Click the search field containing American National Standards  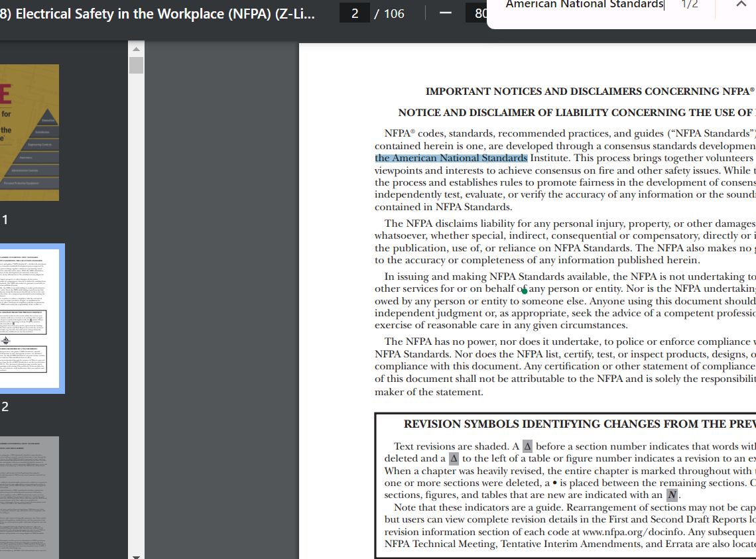coord(584,5)
